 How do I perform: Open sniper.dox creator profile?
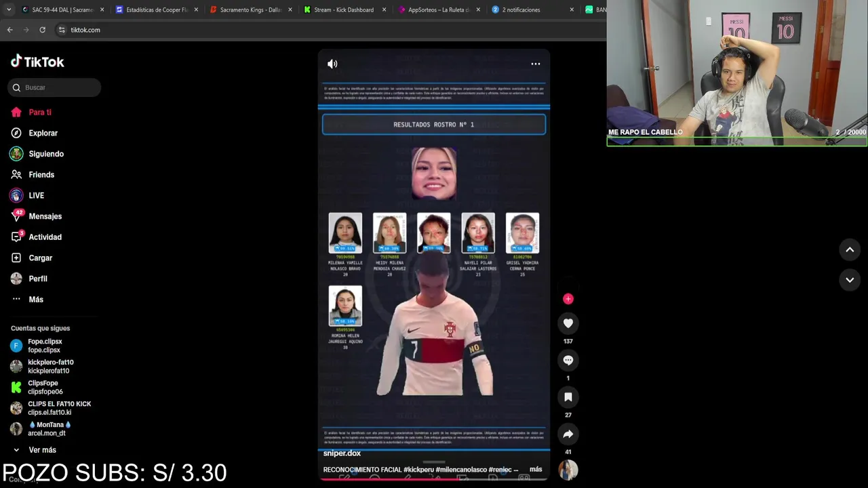tap(342, 453)
